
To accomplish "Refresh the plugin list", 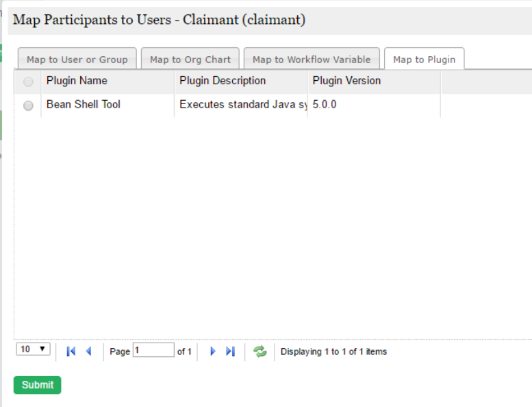I will coord(260,351).
